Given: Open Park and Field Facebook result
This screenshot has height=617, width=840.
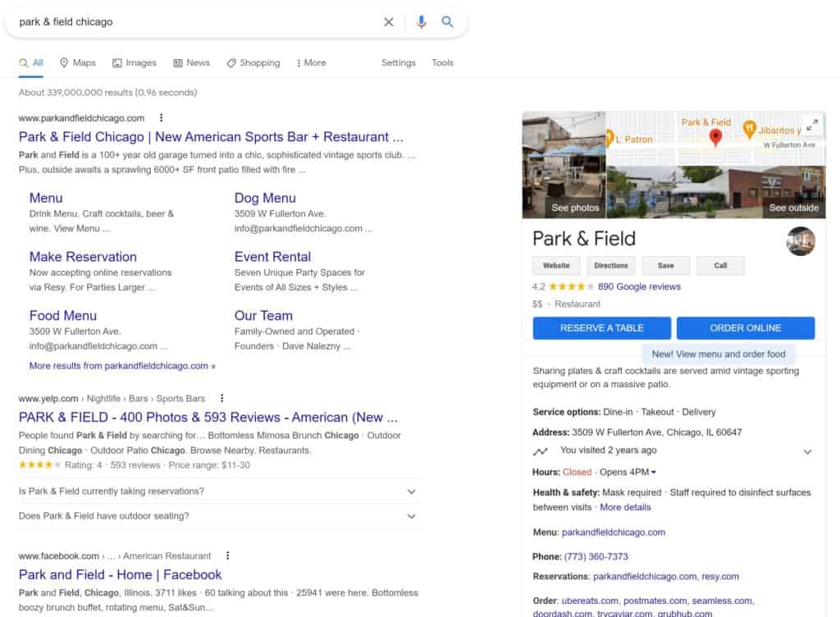Looking at the screenshot, I should [x=120, y=574].
